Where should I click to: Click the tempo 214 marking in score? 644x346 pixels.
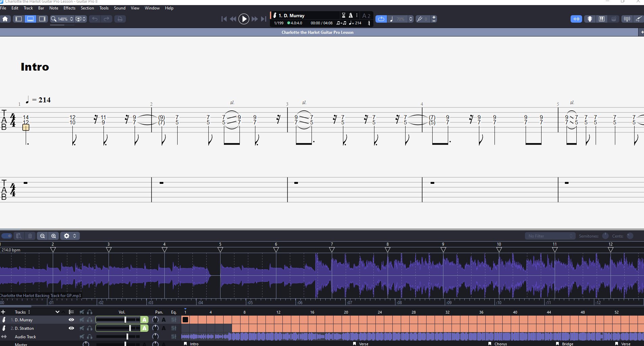(38, 100)
